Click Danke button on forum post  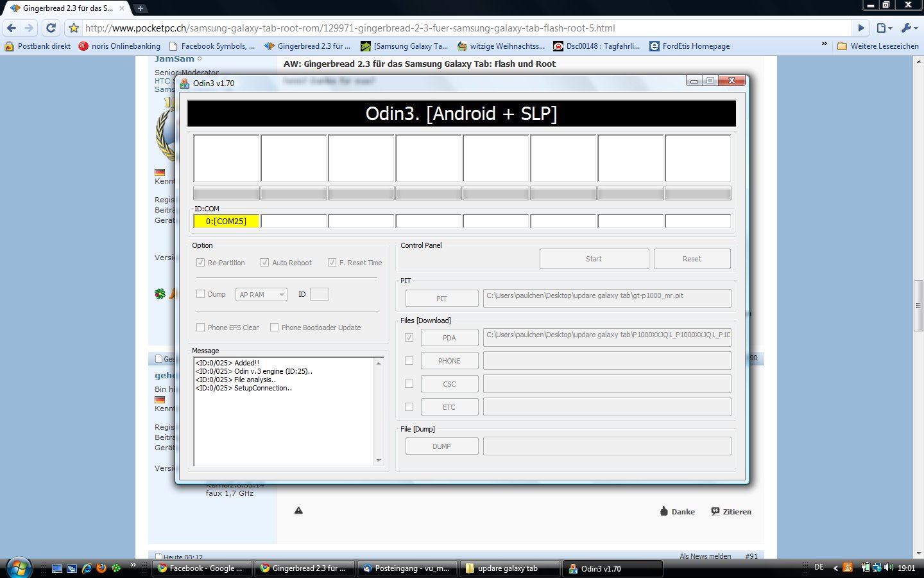click(x=678, y=512)
